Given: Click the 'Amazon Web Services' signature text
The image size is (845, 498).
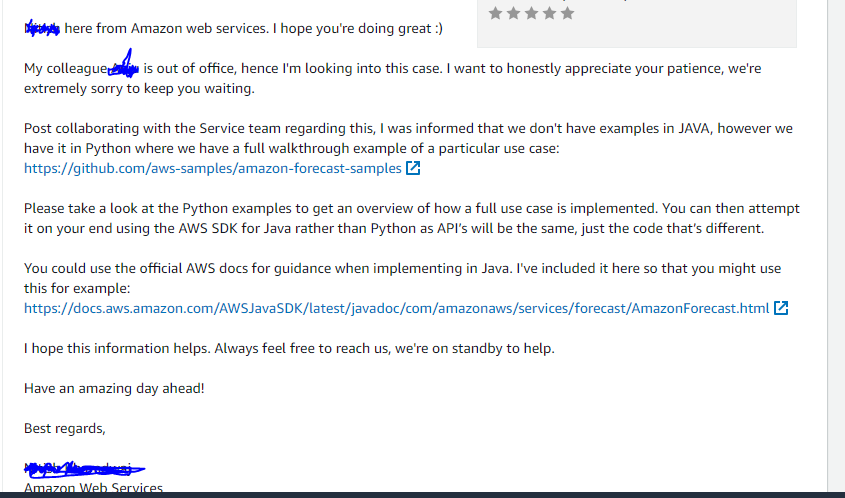Looking at the screenshot, I should (x=93, y=488).
